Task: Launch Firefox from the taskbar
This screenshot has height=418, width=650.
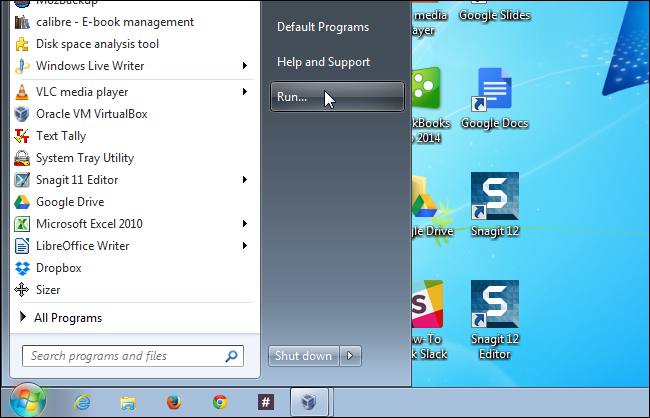Action: coord(174,402)
